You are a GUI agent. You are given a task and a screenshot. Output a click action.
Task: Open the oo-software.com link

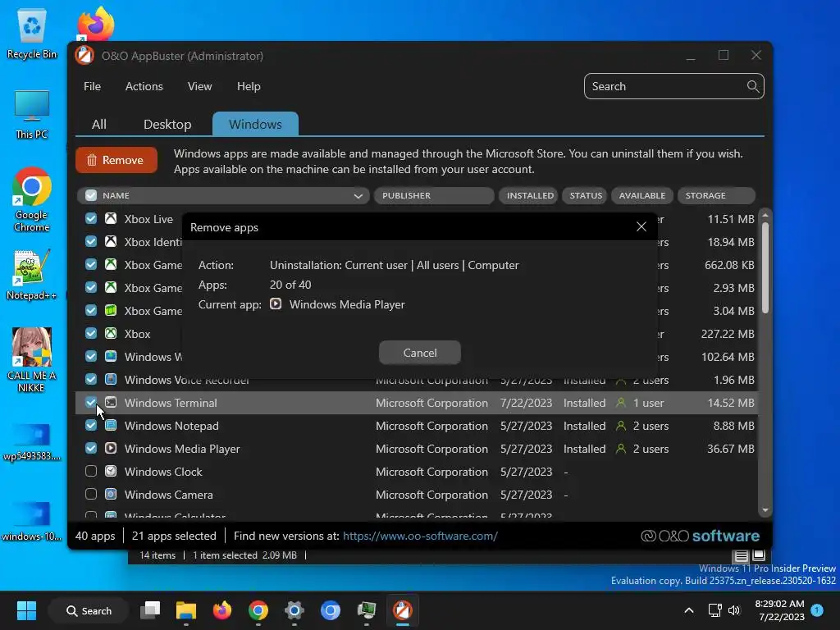point(420,536)
